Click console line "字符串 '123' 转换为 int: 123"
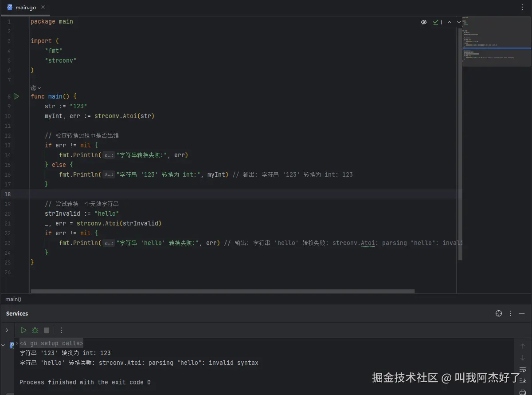 (x=65, y=353)
